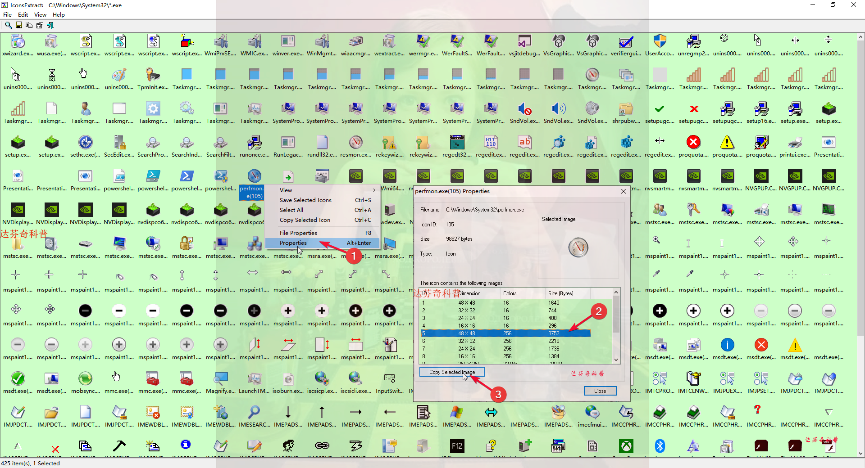Select the SecEdit server padlock icon

[119, 142]
